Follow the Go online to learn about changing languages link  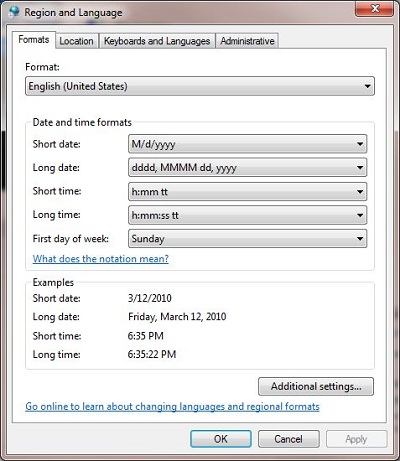[172, 407]
